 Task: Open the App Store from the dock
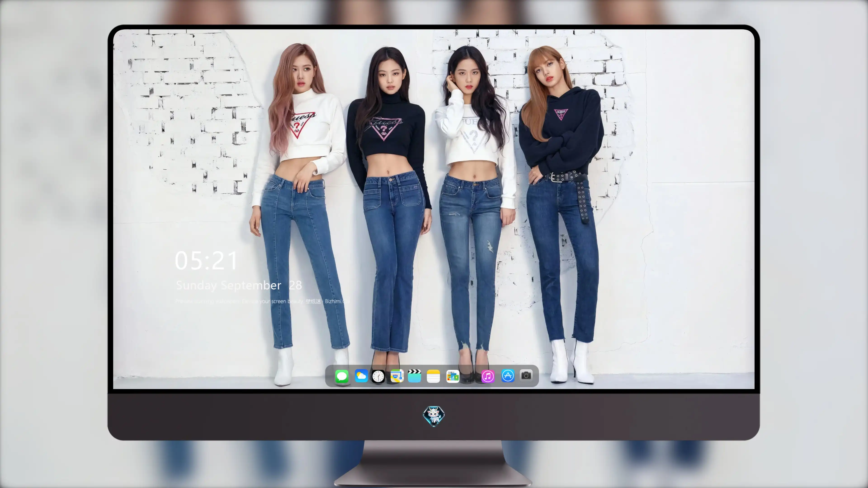pos(508,375)
